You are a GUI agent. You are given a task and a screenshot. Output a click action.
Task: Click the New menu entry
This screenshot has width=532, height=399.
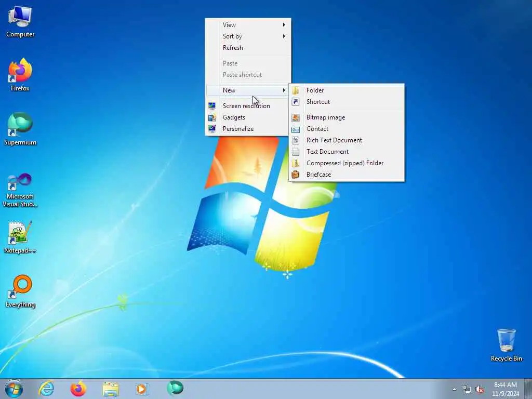coord(248,90)
